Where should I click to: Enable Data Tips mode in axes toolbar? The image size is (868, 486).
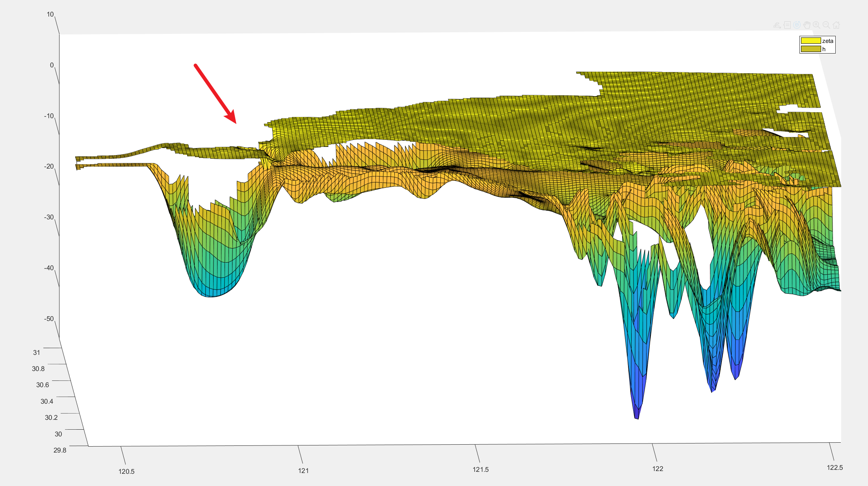point(787,25)
